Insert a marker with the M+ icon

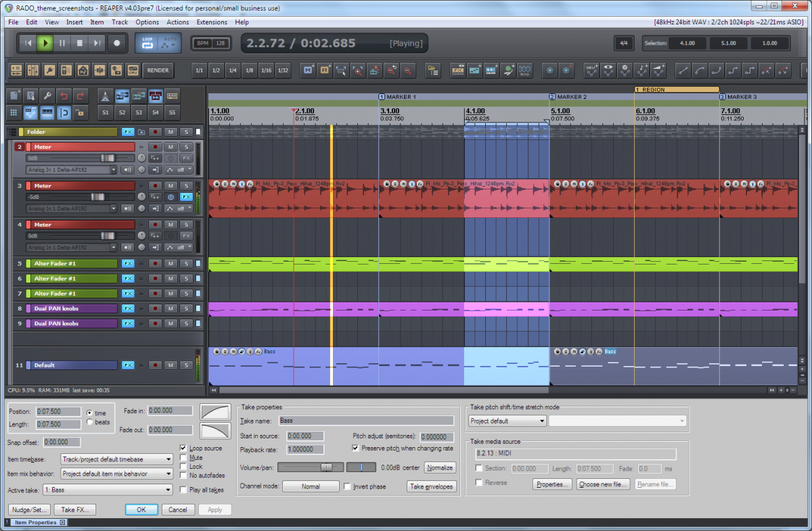pos(309,70)
